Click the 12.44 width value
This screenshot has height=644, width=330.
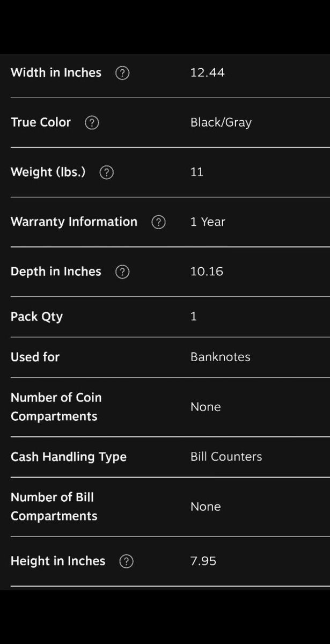[207, 72]
